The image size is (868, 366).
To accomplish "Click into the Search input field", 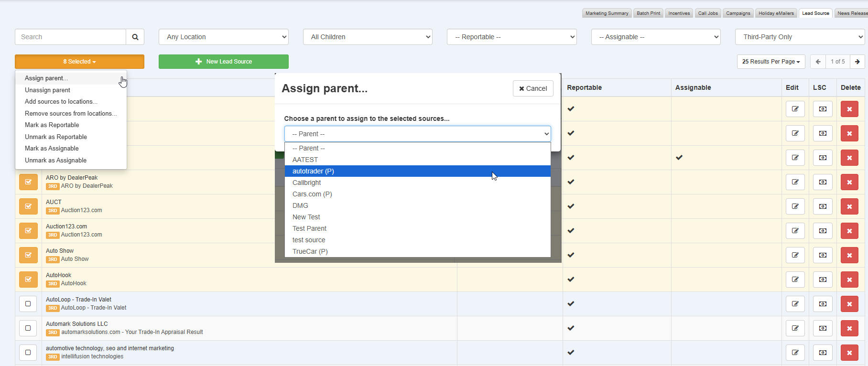I will pos(70,37).
